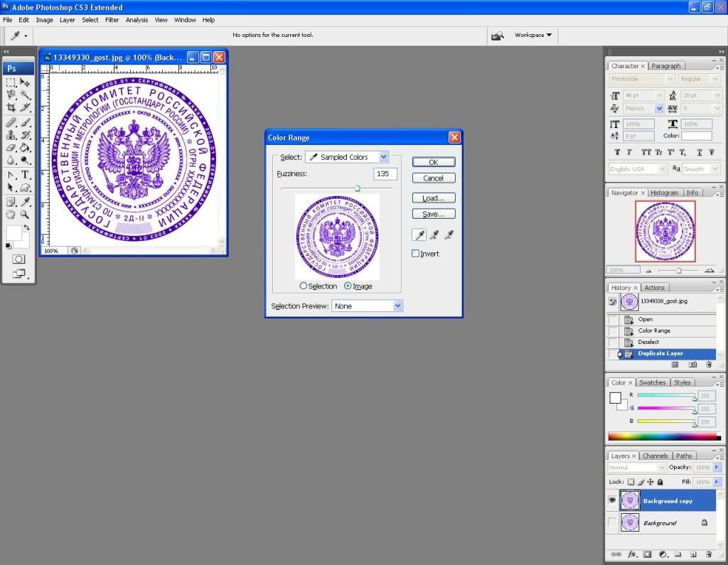The width and height of the screenshot is (728, 565).
Task: Toggle Quick Mask mode in toolbox
Action: (18, 259)
